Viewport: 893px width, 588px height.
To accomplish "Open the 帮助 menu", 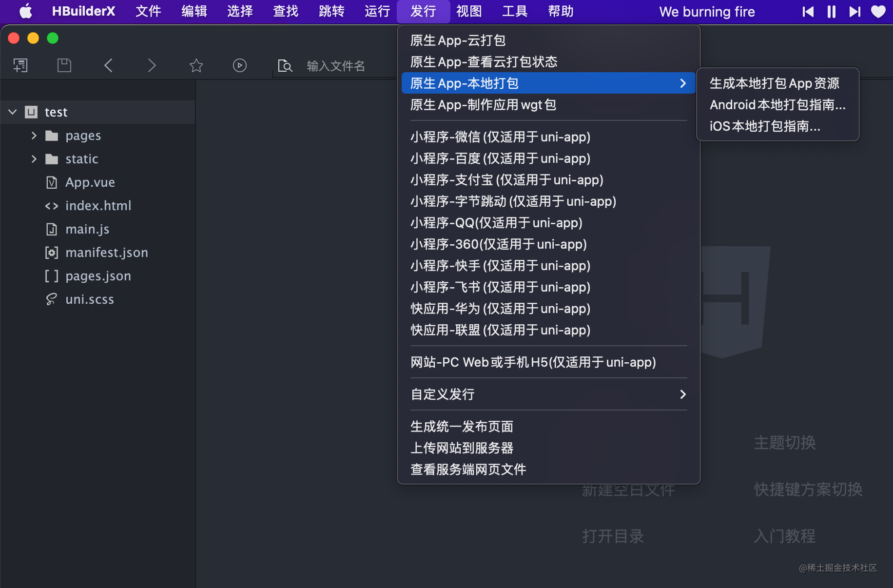I will click(561, 11).
